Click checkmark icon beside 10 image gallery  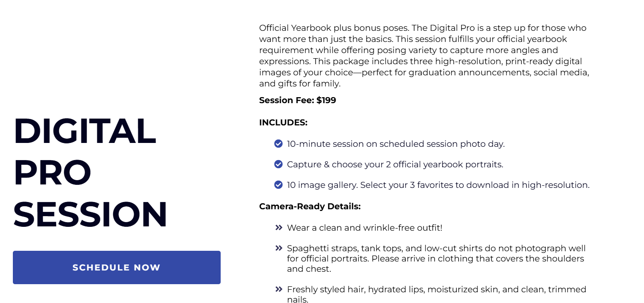(279, 185)
